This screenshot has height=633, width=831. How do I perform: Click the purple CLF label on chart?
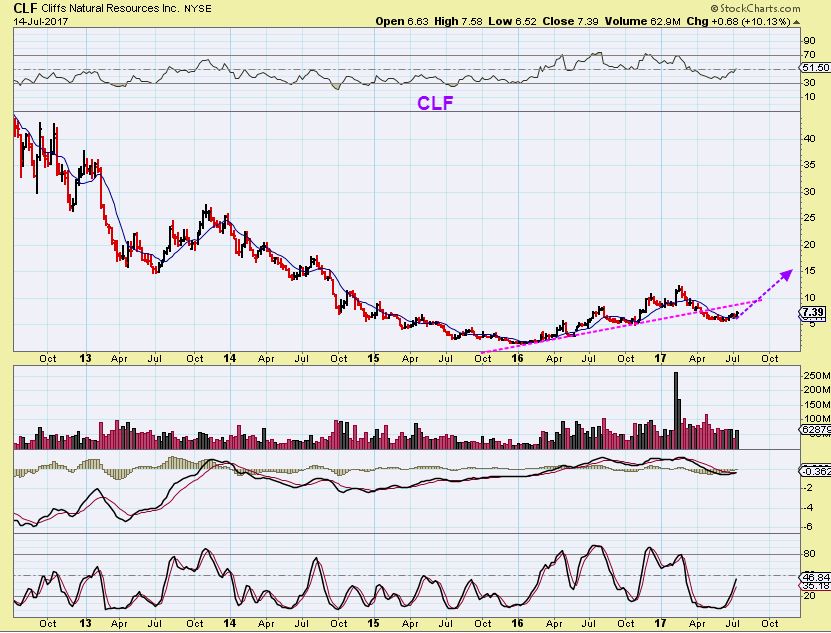pyautogui.click(x=435, y=103)
